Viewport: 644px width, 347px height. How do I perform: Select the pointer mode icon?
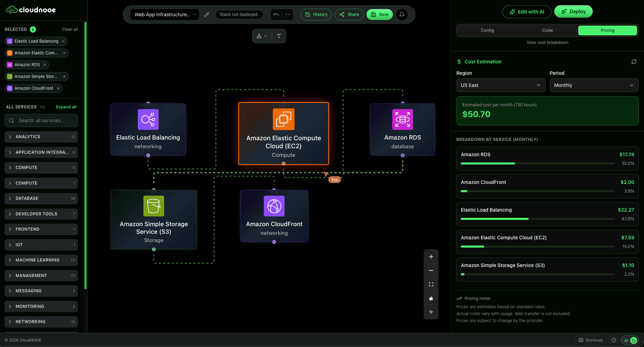[431, 312]
